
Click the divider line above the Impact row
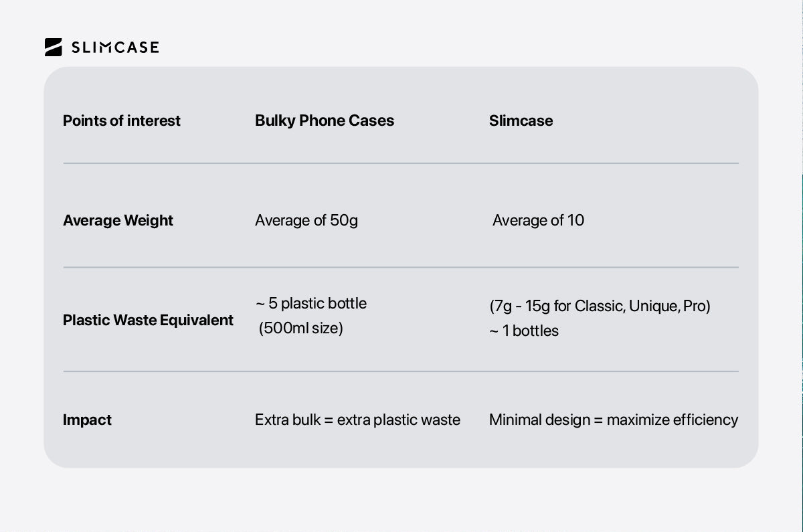(401, 371)
